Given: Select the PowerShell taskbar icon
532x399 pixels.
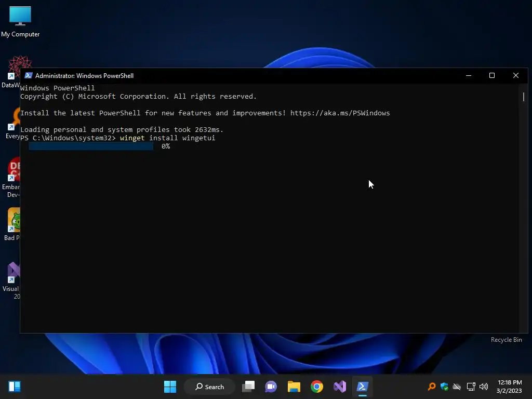Looking at the screenshot, I should coord(362,387).
